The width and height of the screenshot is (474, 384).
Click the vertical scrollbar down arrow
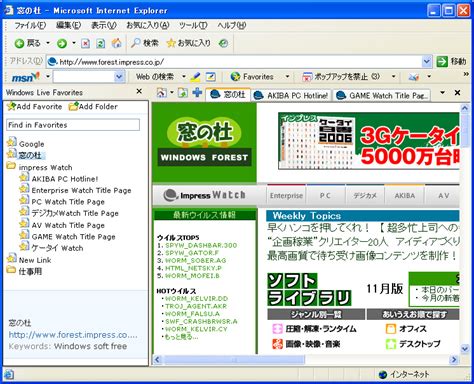pyautogui.click(x=464, y=349)
